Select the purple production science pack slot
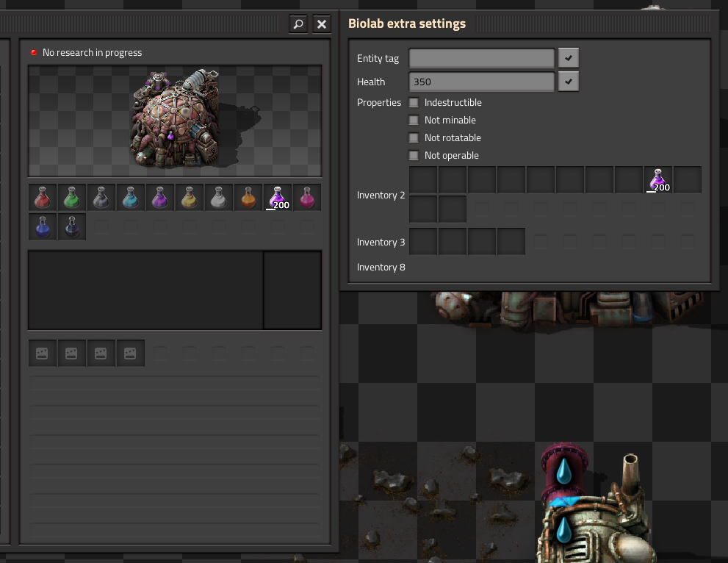Viewport: 728px width, 563px height. 159,198
